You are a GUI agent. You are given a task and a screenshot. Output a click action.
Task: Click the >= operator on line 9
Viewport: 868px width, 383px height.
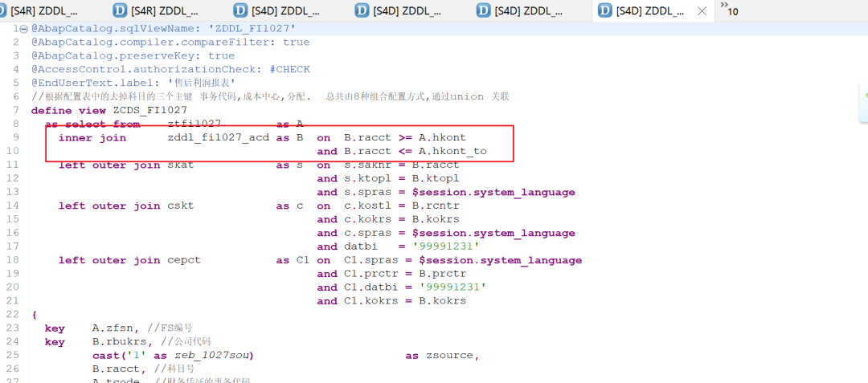coord(404,137)
